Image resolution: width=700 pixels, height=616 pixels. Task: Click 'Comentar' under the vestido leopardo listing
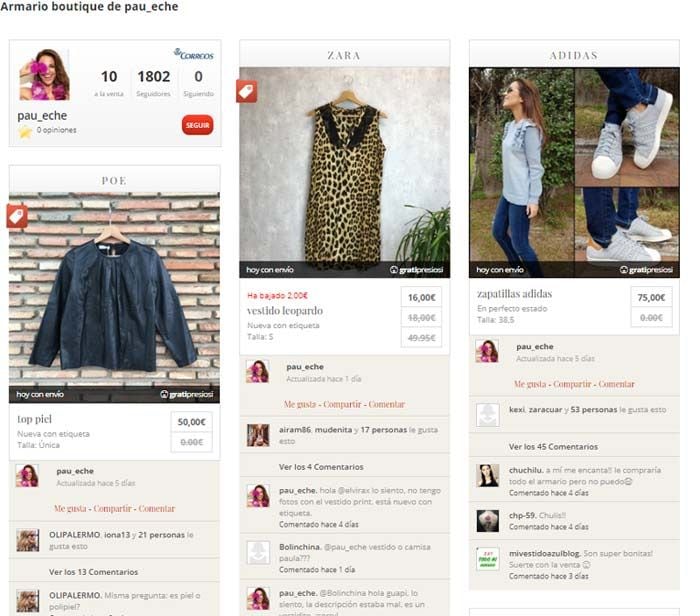[x=387, y=404]
